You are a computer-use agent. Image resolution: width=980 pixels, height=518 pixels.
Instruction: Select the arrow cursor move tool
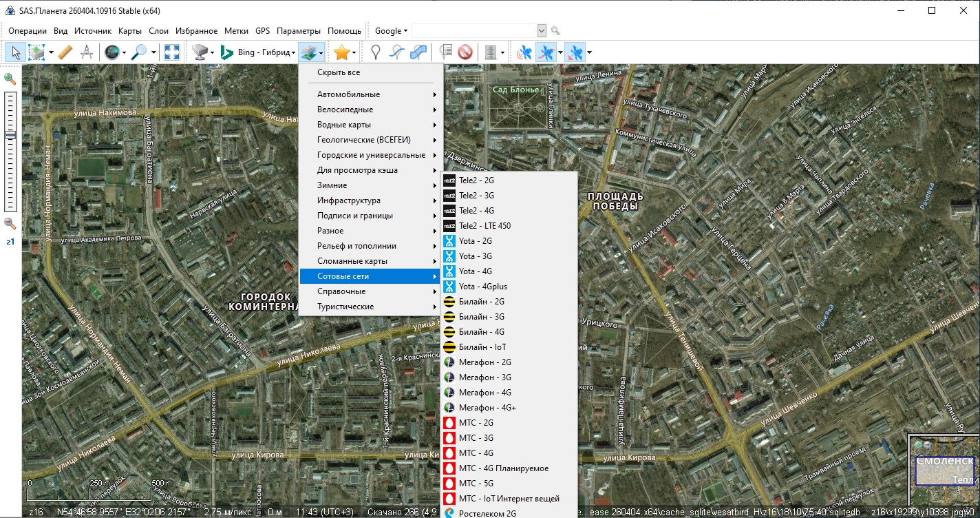point(16,52)
